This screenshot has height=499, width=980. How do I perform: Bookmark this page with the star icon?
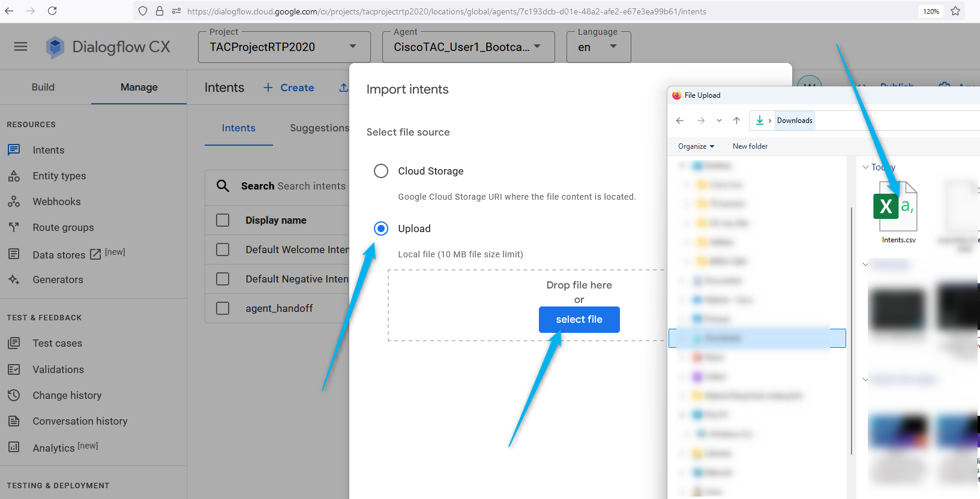(x=955, y=11)
